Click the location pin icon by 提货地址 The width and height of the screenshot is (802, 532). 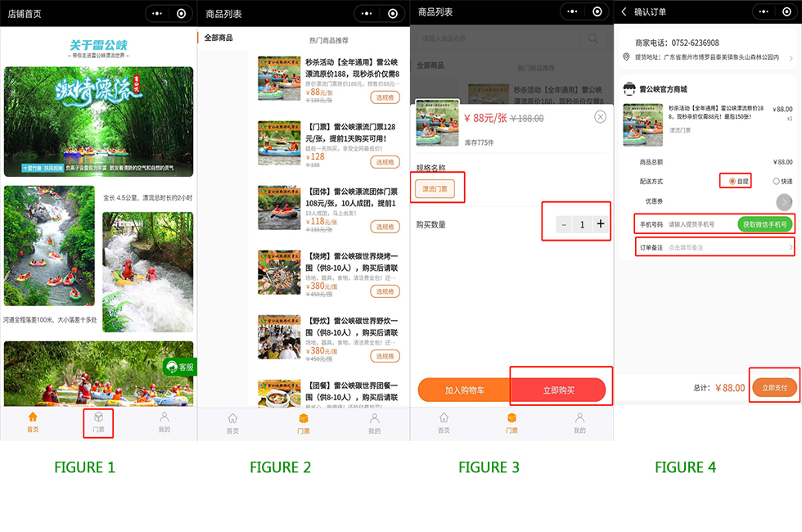coord(626,56)
